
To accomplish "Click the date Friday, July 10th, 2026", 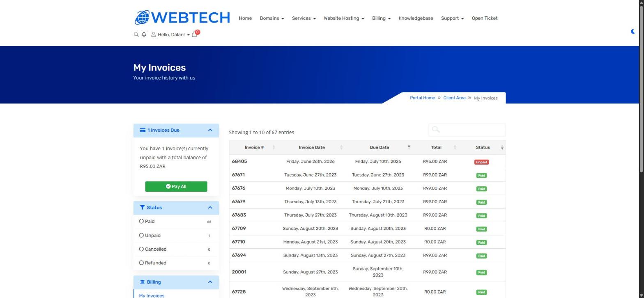I will [x=378, y=161].
